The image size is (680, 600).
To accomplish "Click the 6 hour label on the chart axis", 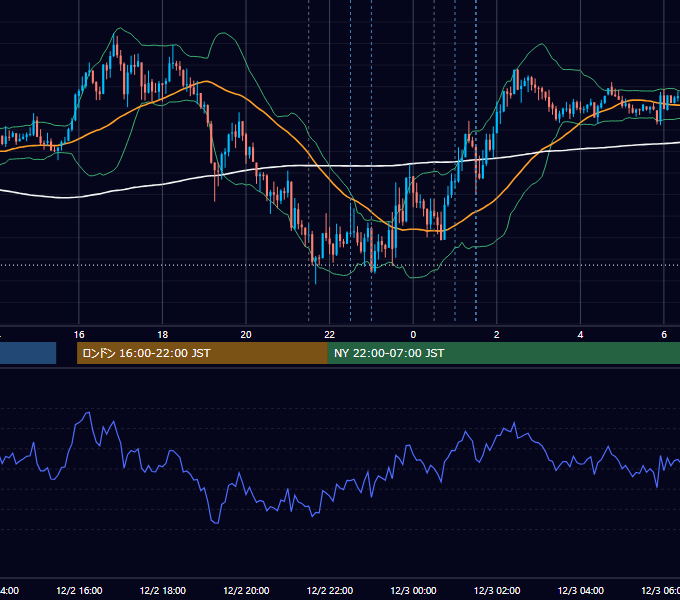I will pos(664,335).
